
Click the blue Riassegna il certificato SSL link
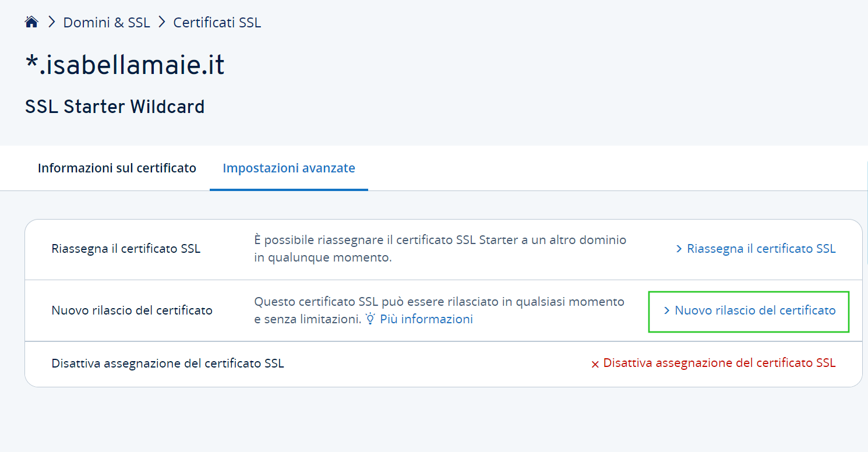(761, 249)
